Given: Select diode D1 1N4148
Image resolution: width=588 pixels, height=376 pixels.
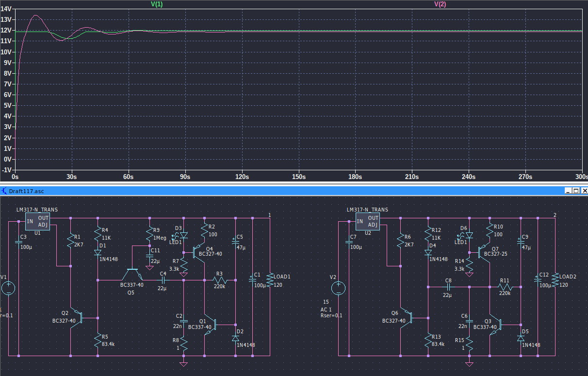Looking at the screenshot, I should (98, 252).
